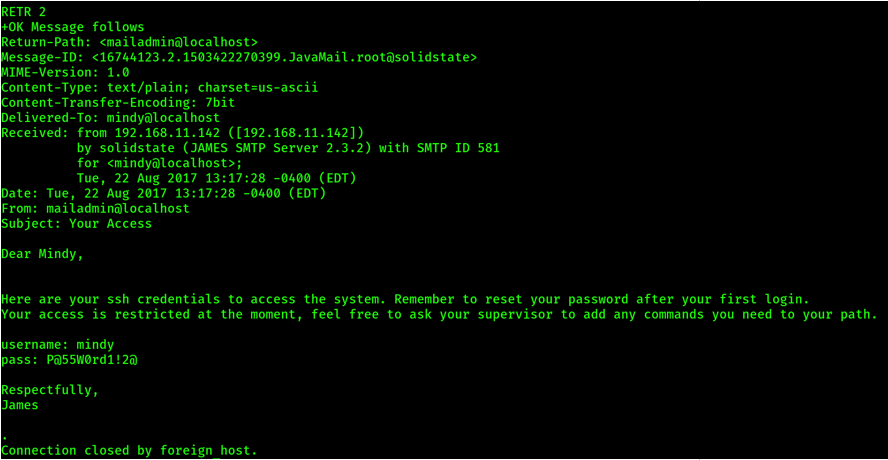Image resolution: width=888 pixels, height=460 pixels.
Task: Click the signature name James
Action: 20,405
